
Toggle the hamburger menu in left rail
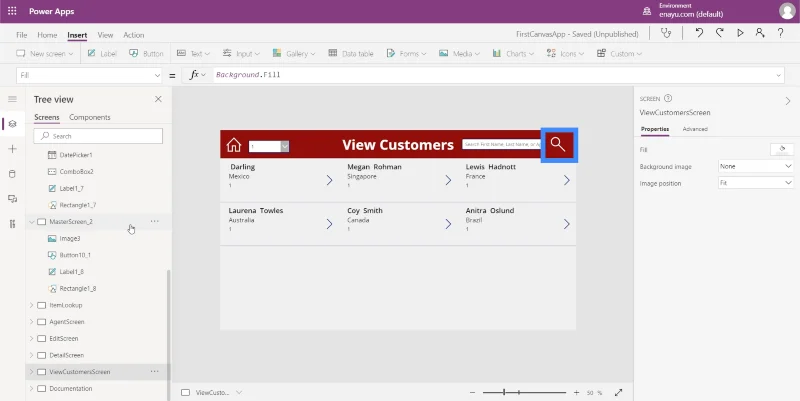pos(13,99)
